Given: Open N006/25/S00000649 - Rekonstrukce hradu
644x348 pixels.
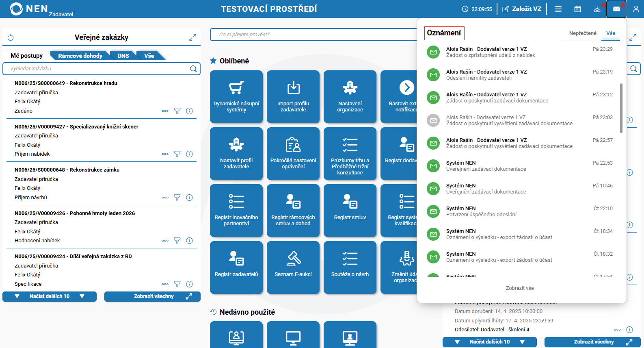Looking at the screenshot, I should 66,83.
